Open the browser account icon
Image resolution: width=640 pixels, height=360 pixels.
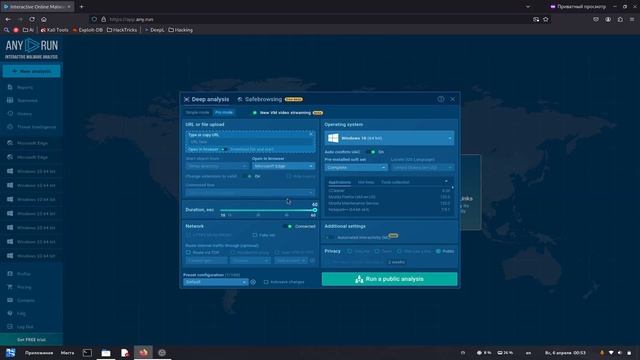tap(608, 19)
